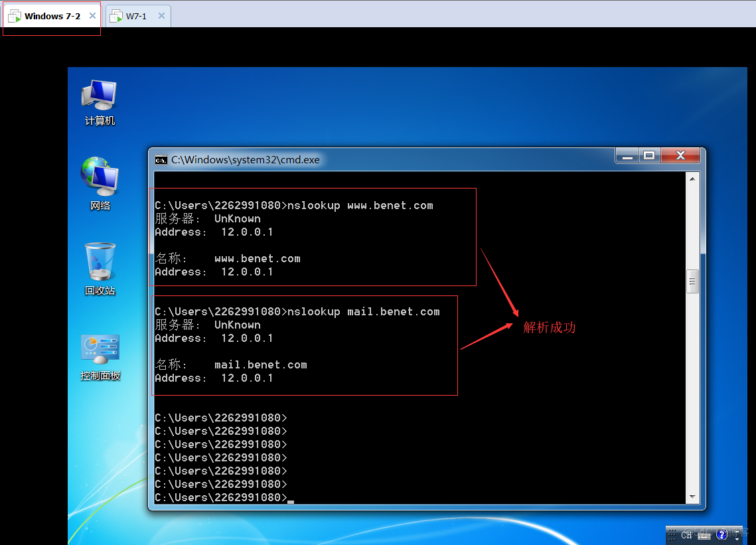Click the keyboard icon in the language bar
Image resolution: width=756 pixels, height=545 pixels.
point(704,535)
